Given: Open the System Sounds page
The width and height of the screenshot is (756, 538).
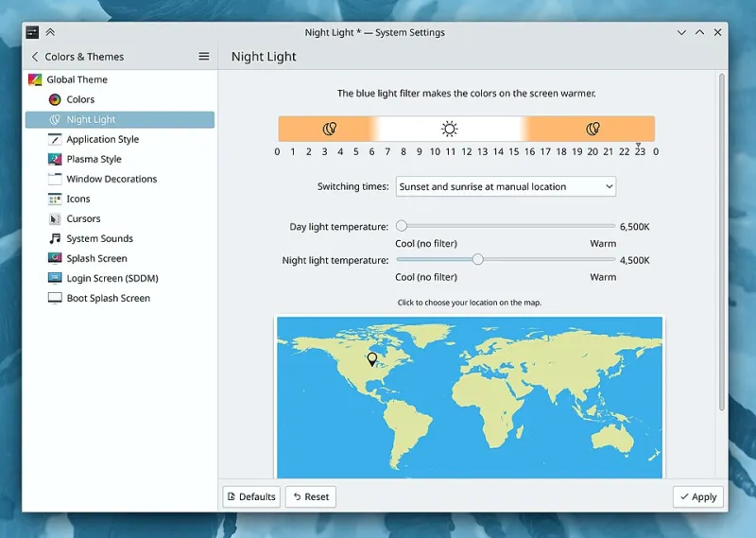Looking at the screenshot, I should tap(120, 238).
